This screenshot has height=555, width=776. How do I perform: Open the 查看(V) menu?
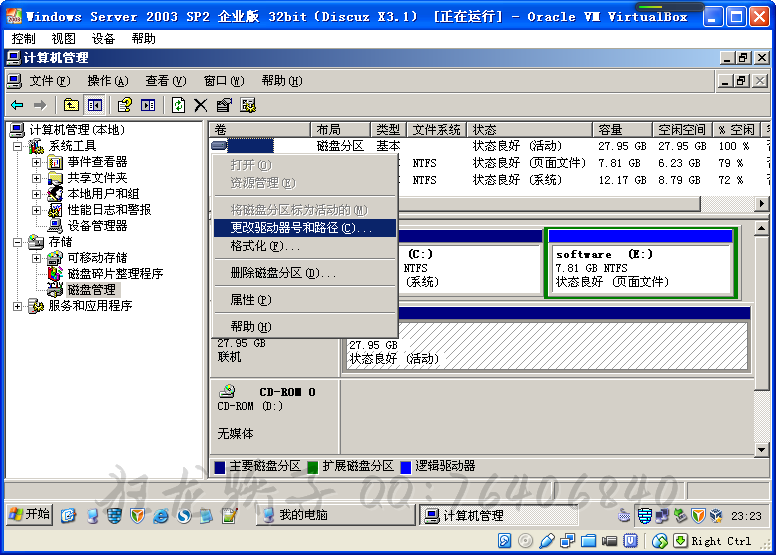pyautogui.click(x=166, y=81)
